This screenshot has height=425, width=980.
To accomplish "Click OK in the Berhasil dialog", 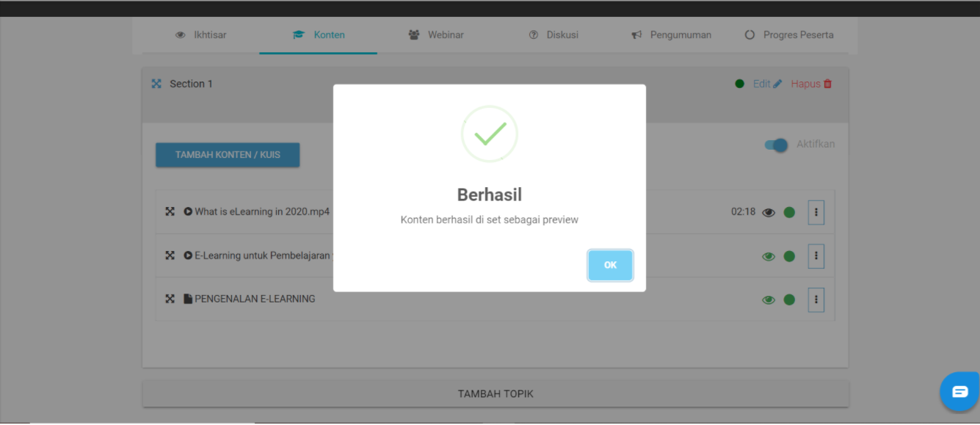I will click(x=610, y=265).
